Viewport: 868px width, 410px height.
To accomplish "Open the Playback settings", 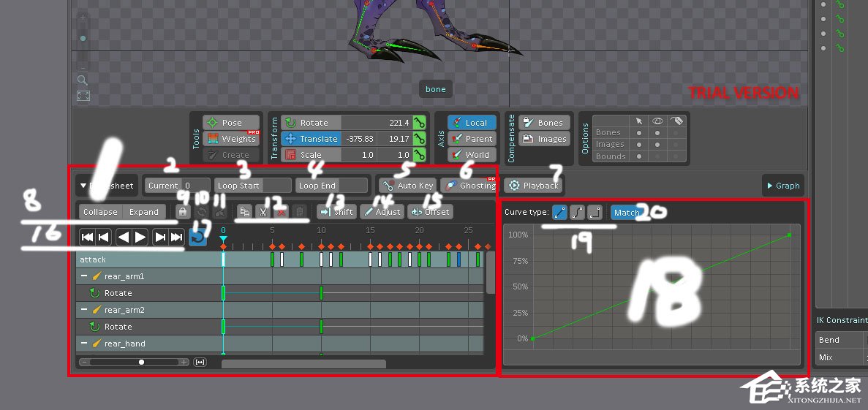I will [x=533, y=186].
